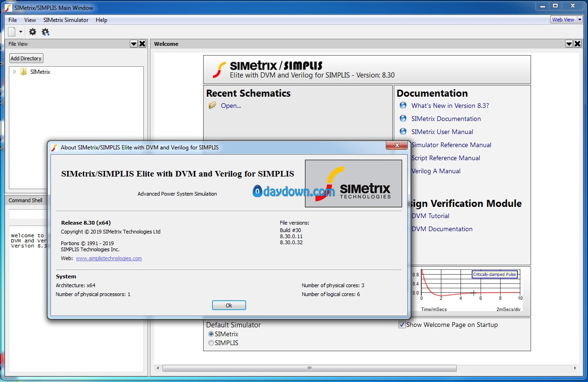Click the Open... recent schematics link

231,106
